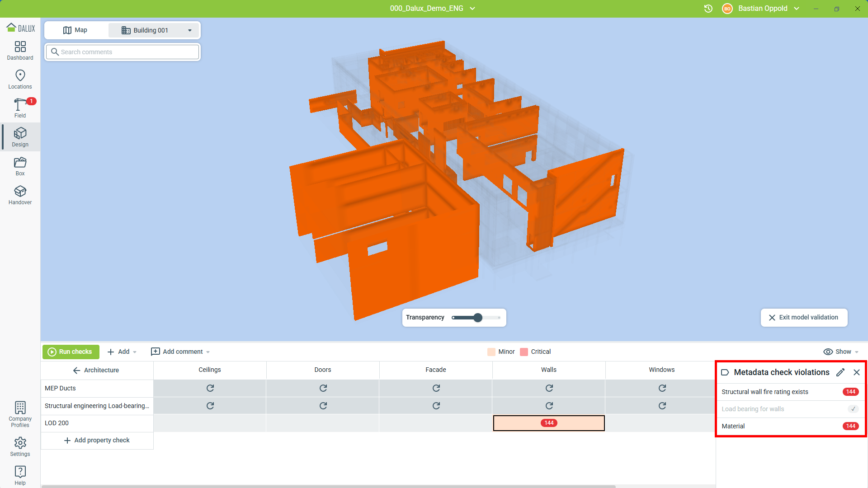Select the Walls column header
The width and height of the screenshot is (868, 488).
click(x=549, y=370)
